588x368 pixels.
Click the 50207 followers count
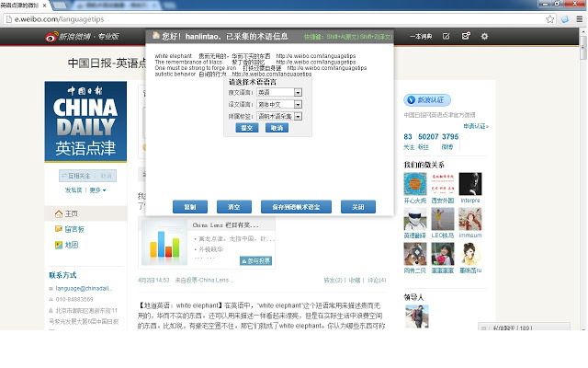(428, 137)
